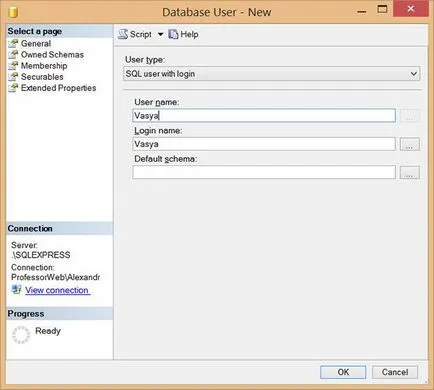
Task: Click the 'User type:' label
Action: pyautogui.click(x=145, y=60)
